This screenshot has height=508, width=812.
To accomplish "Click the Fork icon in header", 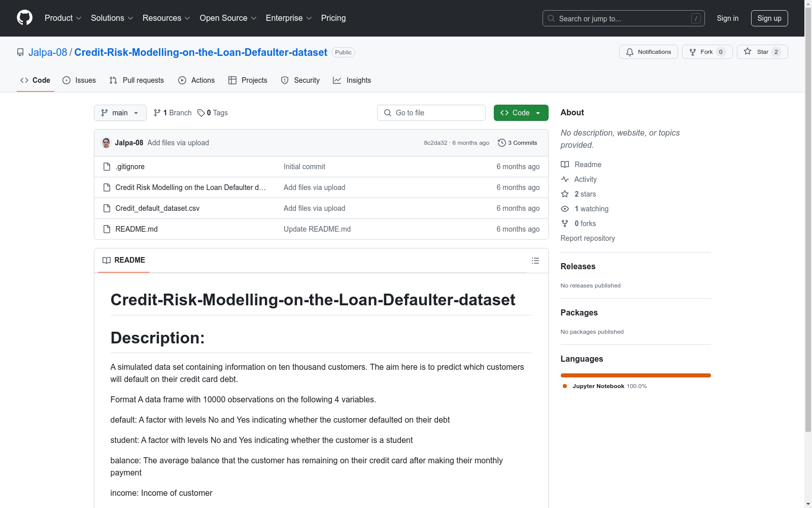I will click(693, 52).
